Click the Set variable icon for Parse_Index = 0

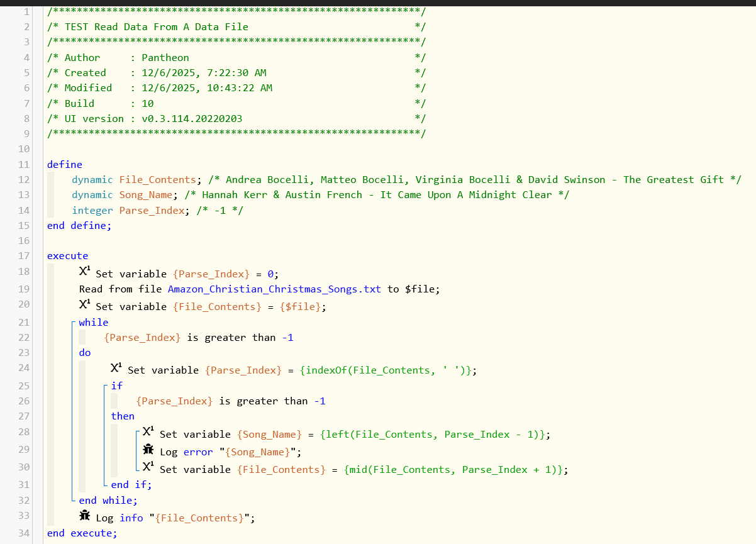pos(85,272)
